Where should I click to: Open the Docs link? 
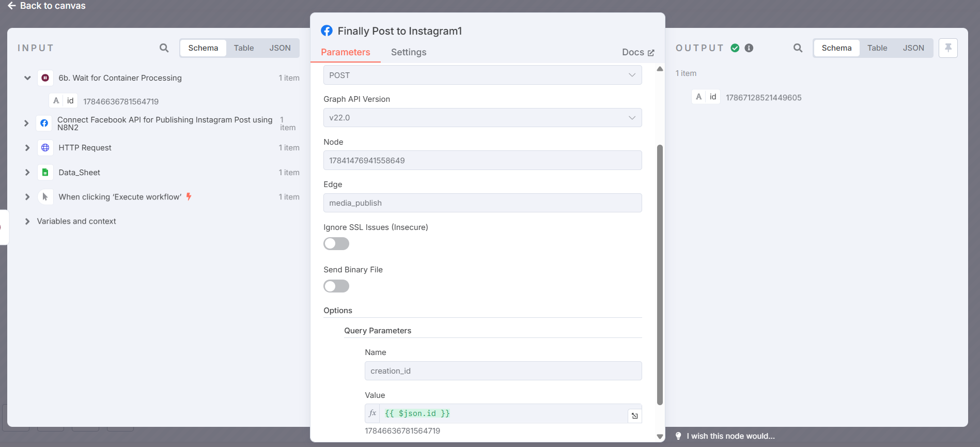[638, 52]
